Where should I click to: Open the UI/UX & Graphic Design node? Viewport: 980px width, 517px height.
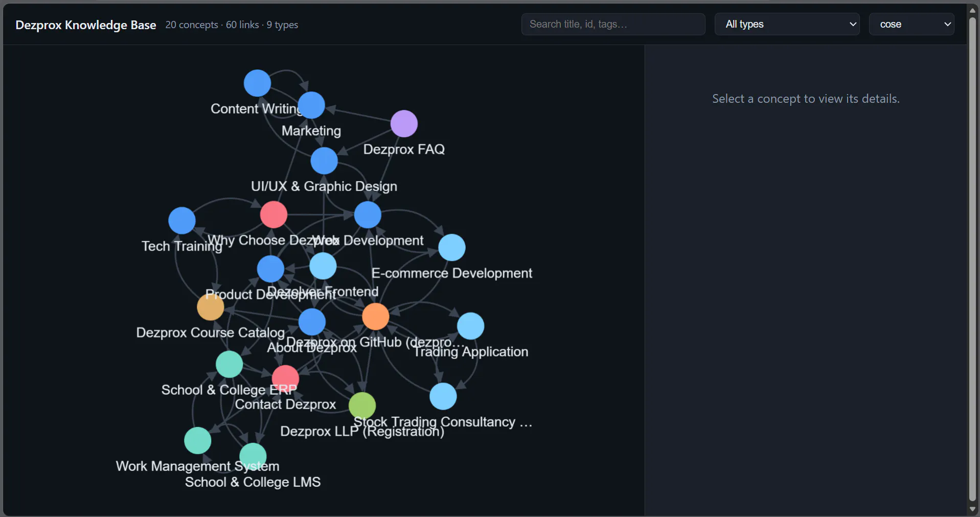coord(324,161)
